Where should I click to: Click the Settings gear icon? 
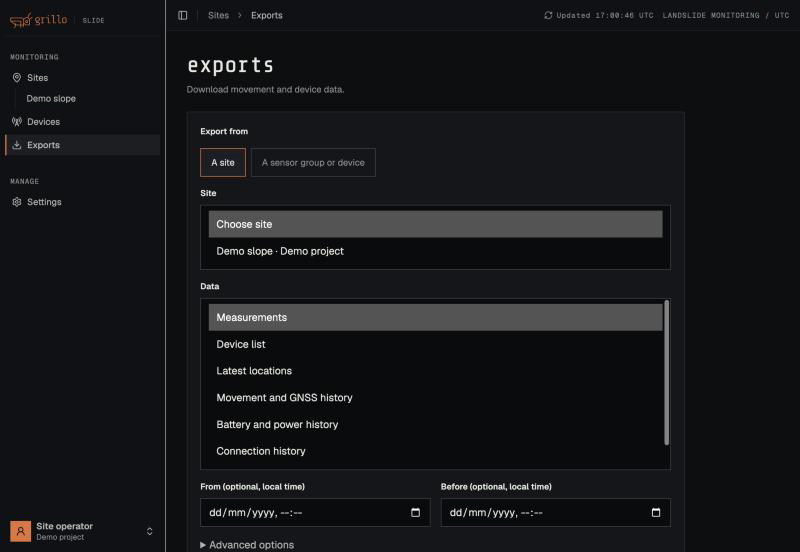(x=17, y=202)
